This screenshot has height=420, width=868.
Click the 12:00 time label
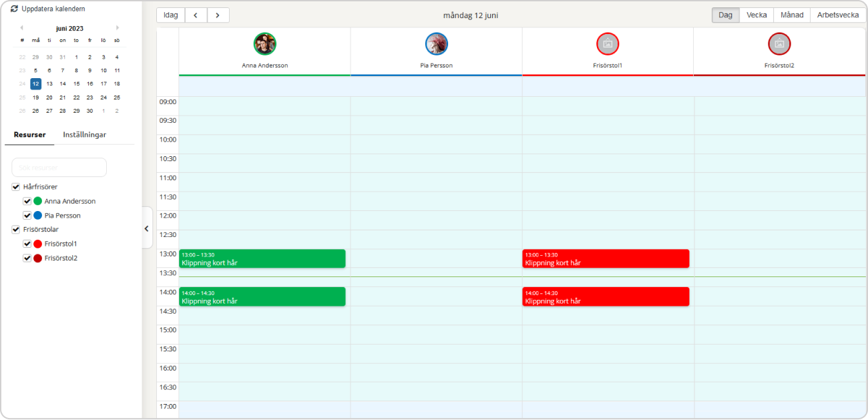tap(168, 216)
